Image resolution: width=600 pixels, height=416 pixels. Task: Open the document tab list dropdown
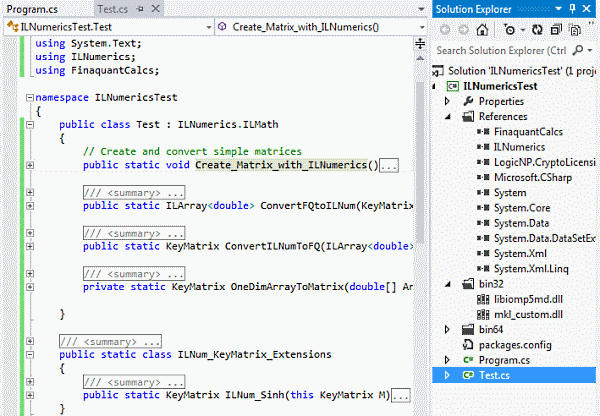click(x=421, y=9)
